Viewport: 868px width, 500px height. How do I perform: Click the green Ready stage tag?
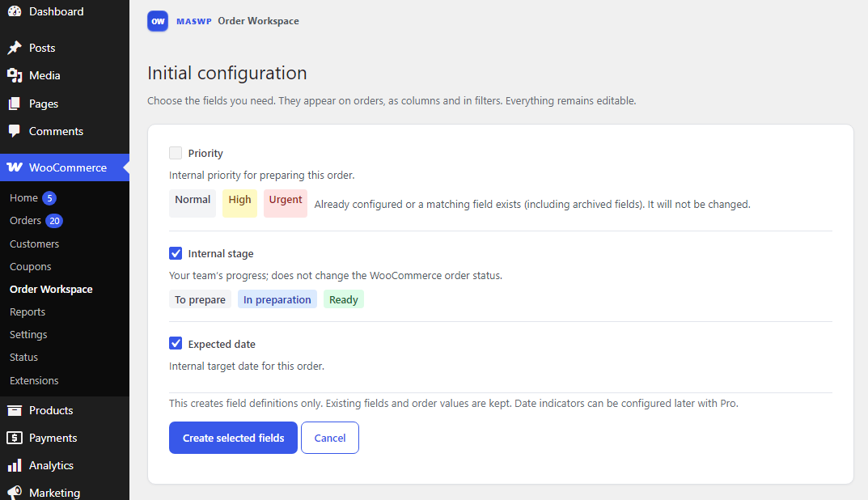[344, 299]
